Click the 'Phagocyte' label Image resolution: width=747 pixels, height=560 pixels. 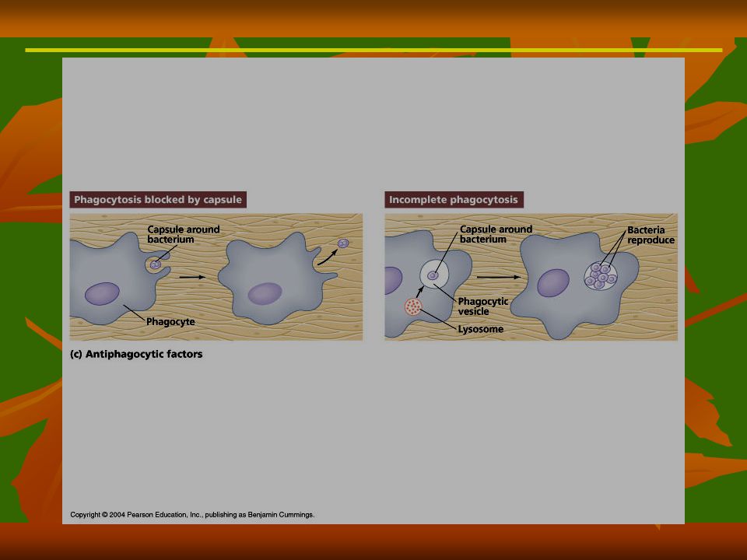click(x=170, y=321)
